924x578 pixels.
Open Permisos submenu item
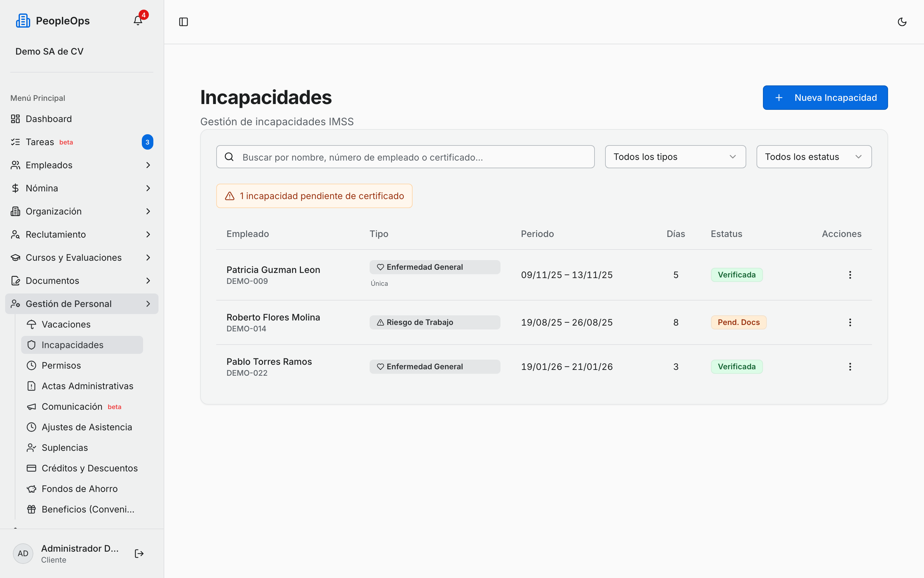coord(82,365)
